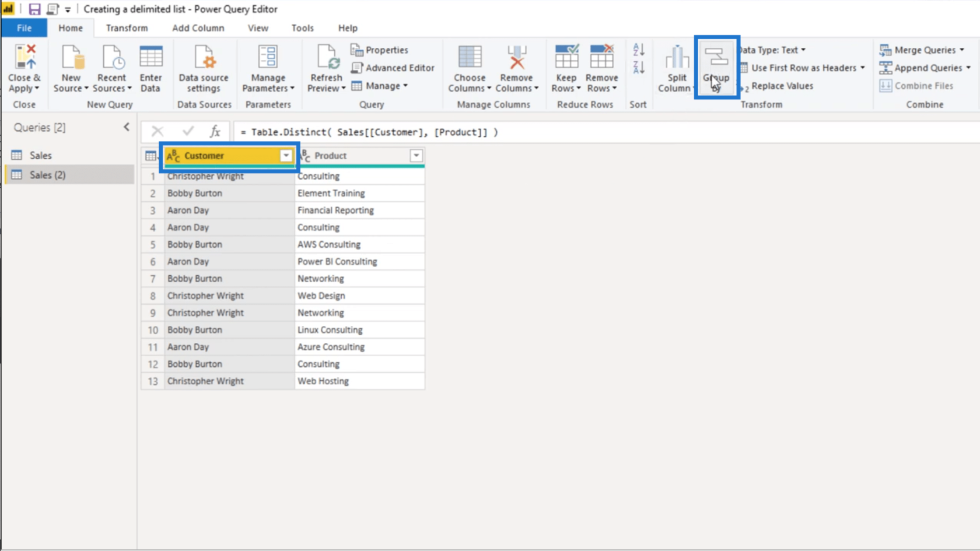Open Product column filter dropdown
This screenshot has width=980, height=551.
[x=416, y=156]
